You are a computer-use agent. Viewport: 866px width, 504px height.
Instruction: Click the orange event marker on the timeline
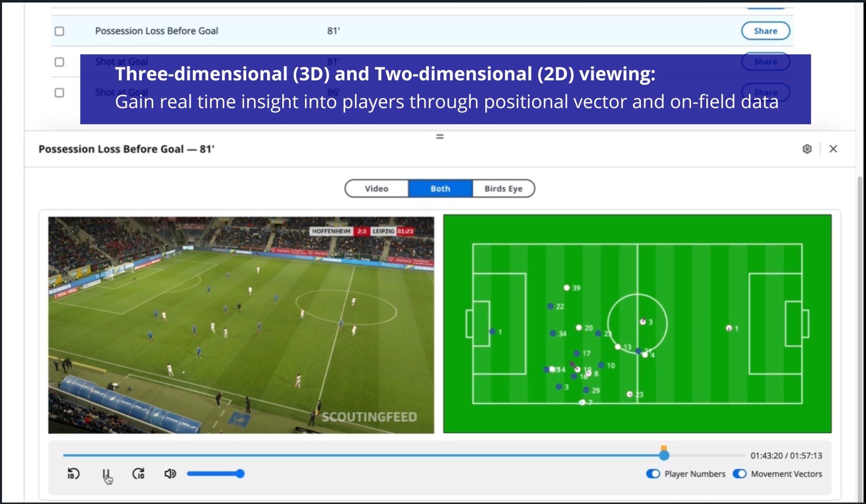point(664,448)
